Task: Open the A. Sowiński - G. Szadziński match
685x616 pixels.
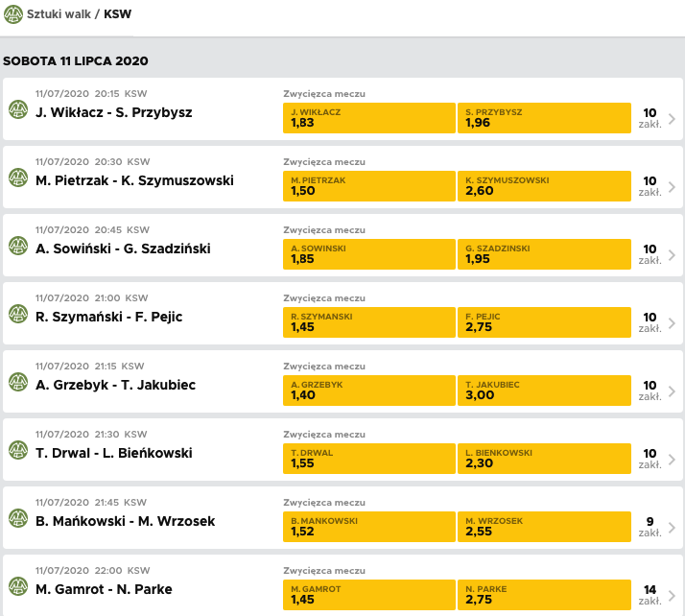Action: tap(123, 249)
